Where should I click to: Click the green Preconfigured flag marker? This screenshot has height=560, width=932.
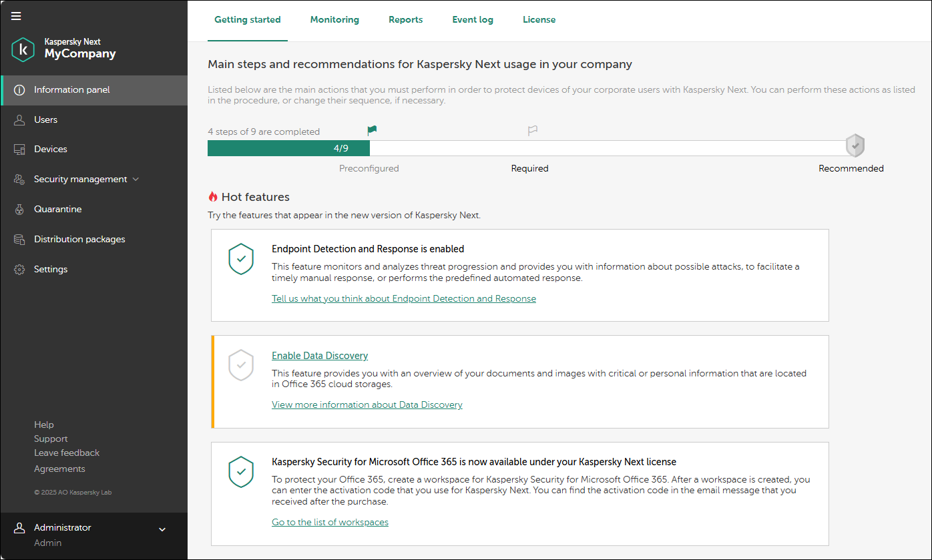point(372,131)
